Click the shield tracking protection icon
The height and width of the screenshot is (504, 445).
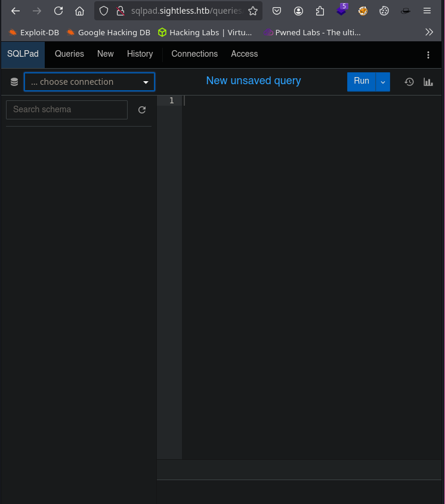(104, 11)
